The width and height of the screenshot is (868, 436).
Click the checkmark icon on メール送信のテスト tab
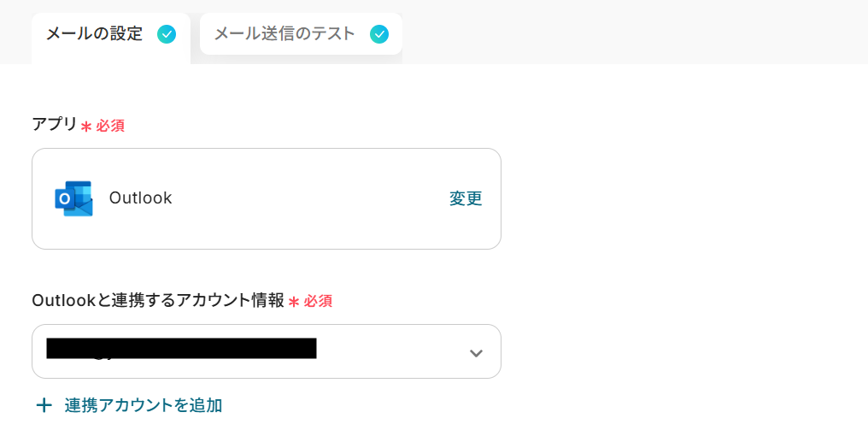coord(379,34)
